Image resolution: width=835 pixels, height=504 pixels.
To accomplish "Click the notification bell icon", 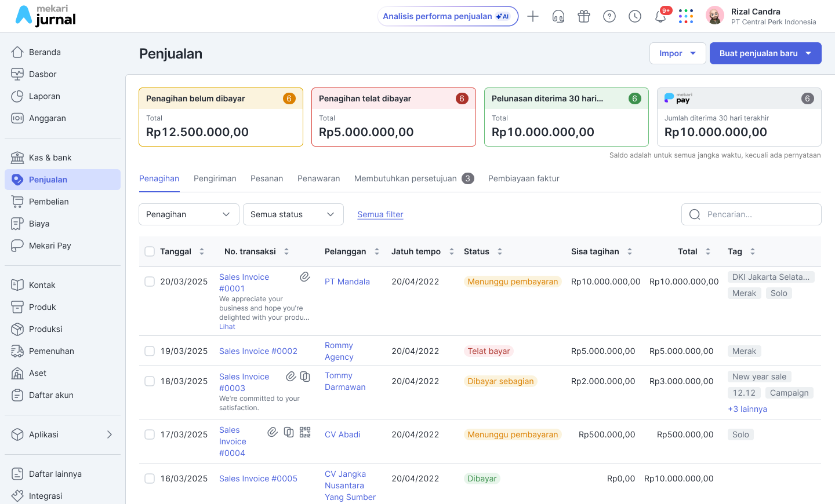I will tap(660, 17).
